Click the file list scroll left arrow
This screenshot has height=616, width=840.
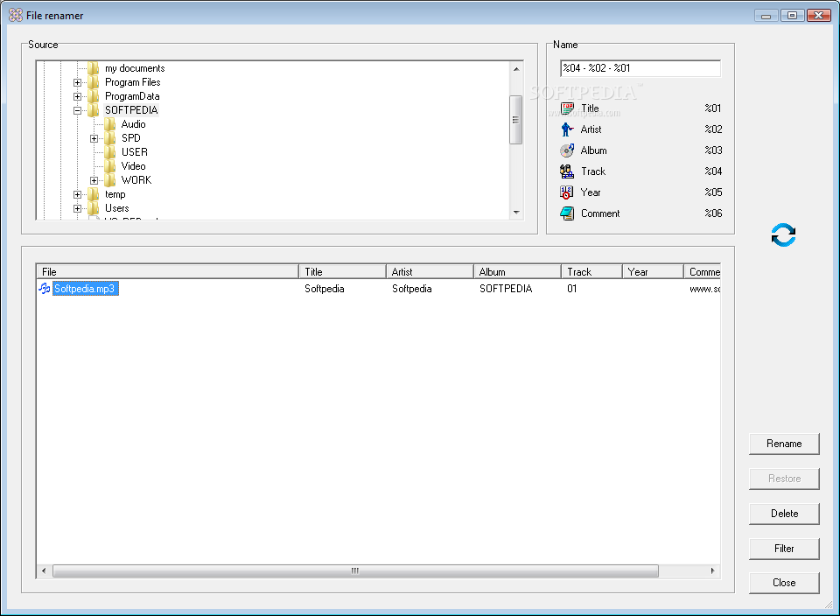pyautogui.click(x=44, y=571)
